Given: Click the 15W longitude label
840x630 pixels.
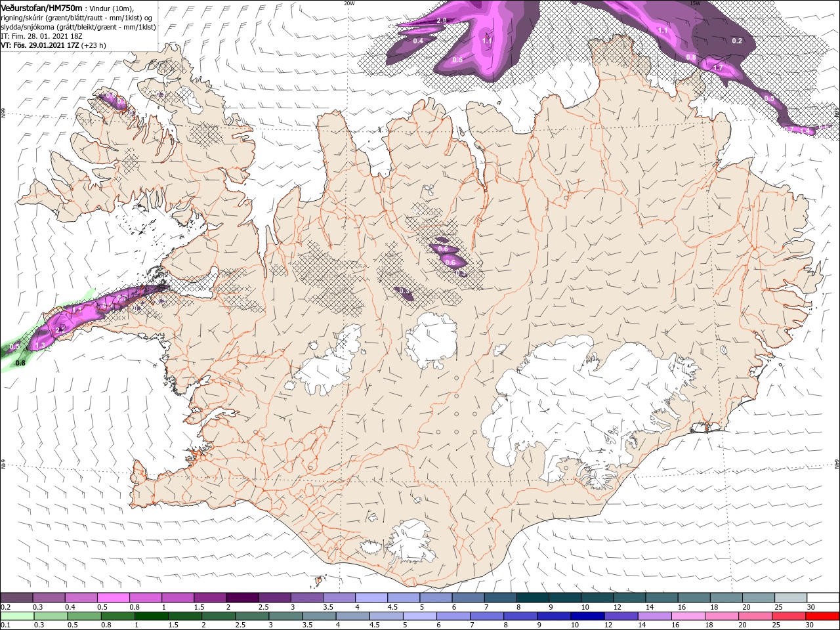Looking at the screenshot, I should coord(695,3).
